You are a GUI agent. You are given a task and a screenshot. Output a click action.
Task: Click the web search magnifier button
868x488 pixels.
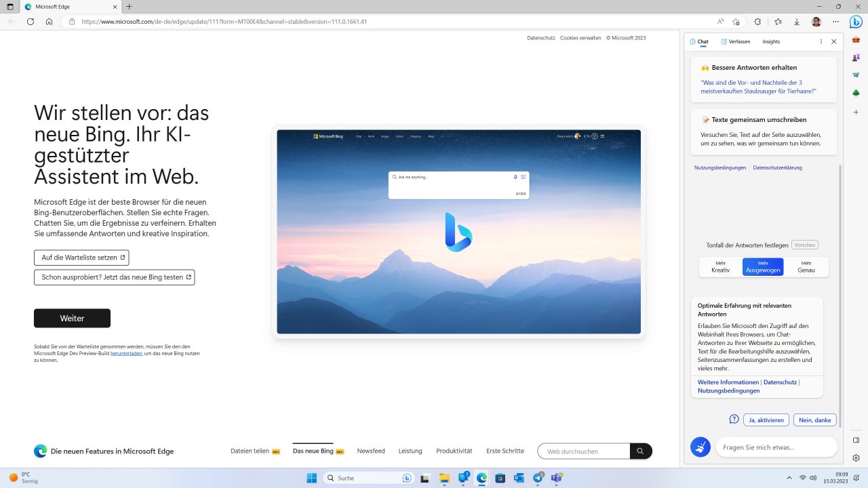tap(641, 451)
